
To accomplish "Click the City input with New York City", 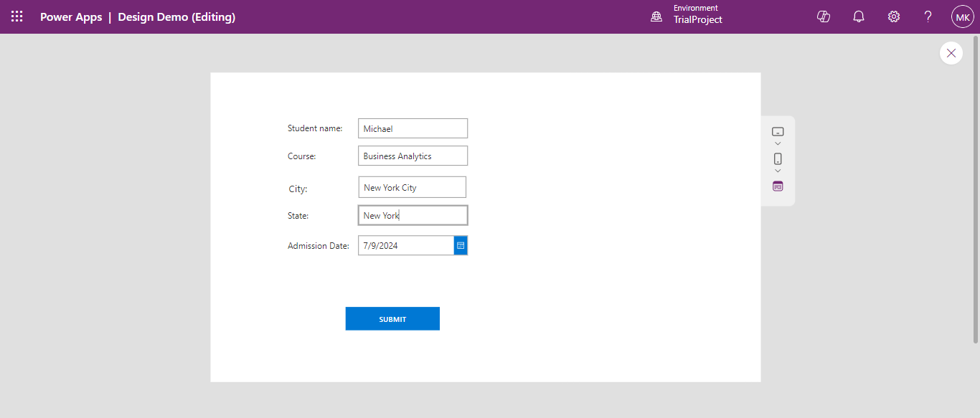I will pos(412,187).
